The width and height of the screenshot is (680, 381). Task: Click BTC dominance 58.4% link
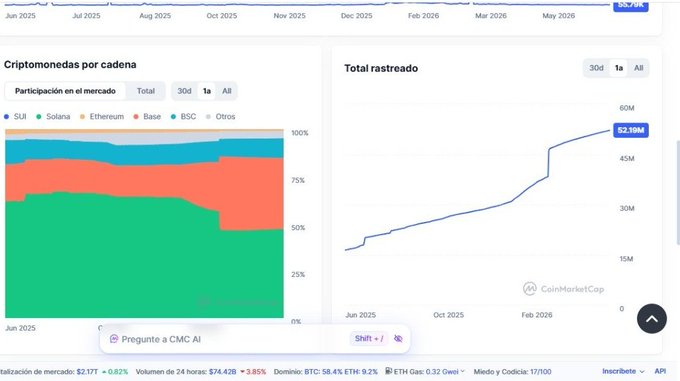[x=323, y=371]
